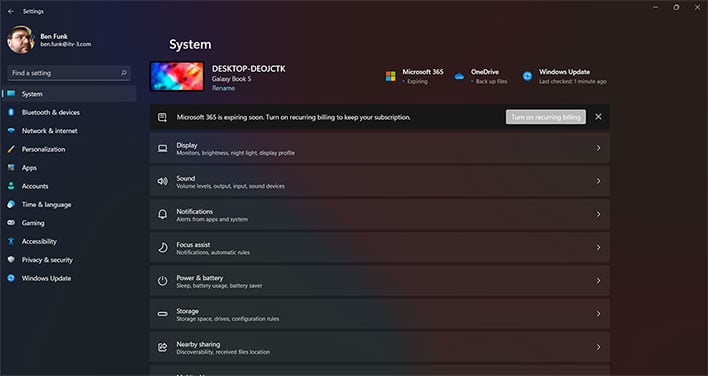
Task: Click the Windows Update sync icon at top
Action: tap(527, 76)
